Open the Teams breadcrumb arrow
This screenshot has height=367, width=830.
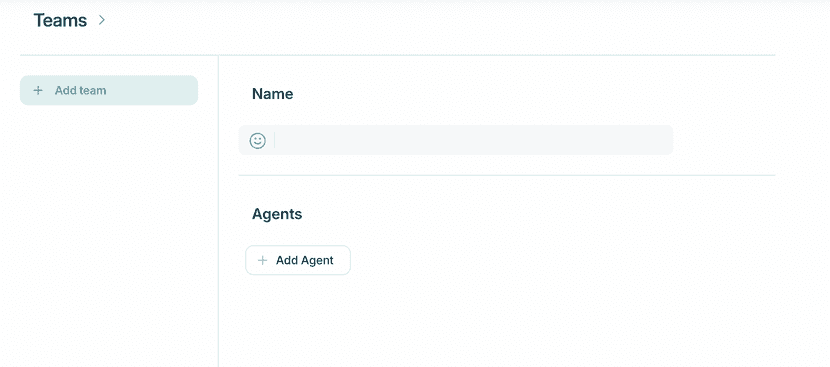click(x=102, y=20)
